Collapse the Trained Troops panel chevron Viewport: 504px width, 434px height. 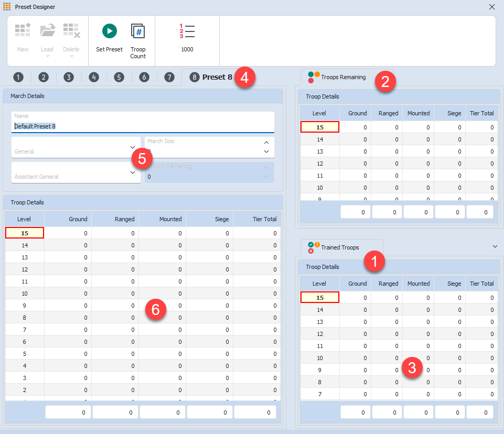pyautogui.click(x=495, y=246)
